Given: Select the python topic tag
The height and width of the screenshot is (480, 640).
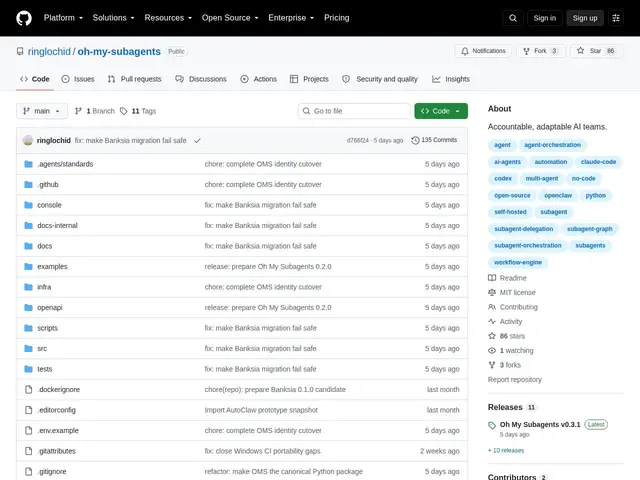Looking at the screenshot, I should [596, 196].
